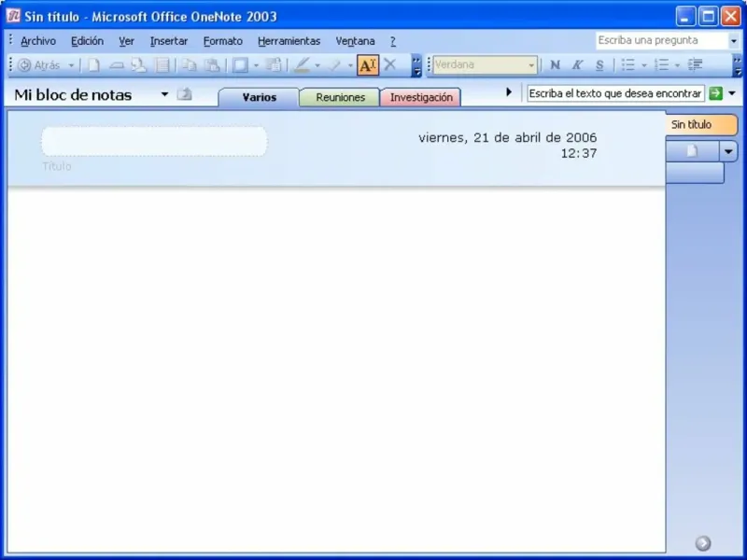Click the decrease indent icon
Image resolution: width=747 pixels, height=560 pixels.
pos(695,64)
